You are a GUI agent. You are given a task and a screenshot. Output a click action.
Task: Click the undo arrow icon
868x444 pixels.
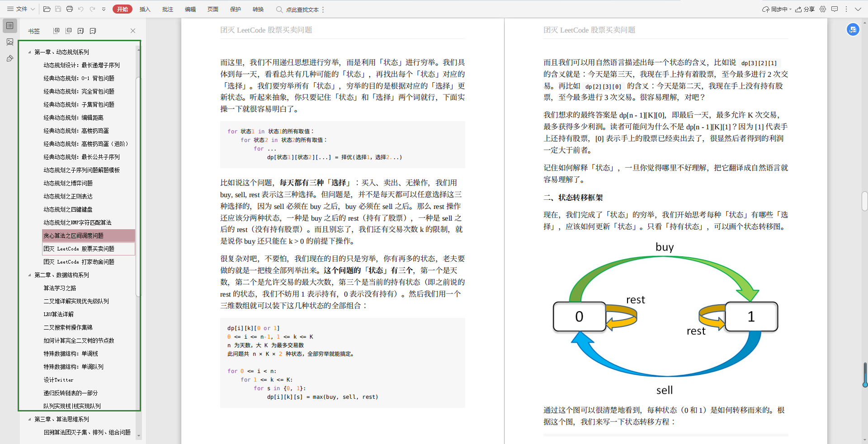click(x=81, y=9)
